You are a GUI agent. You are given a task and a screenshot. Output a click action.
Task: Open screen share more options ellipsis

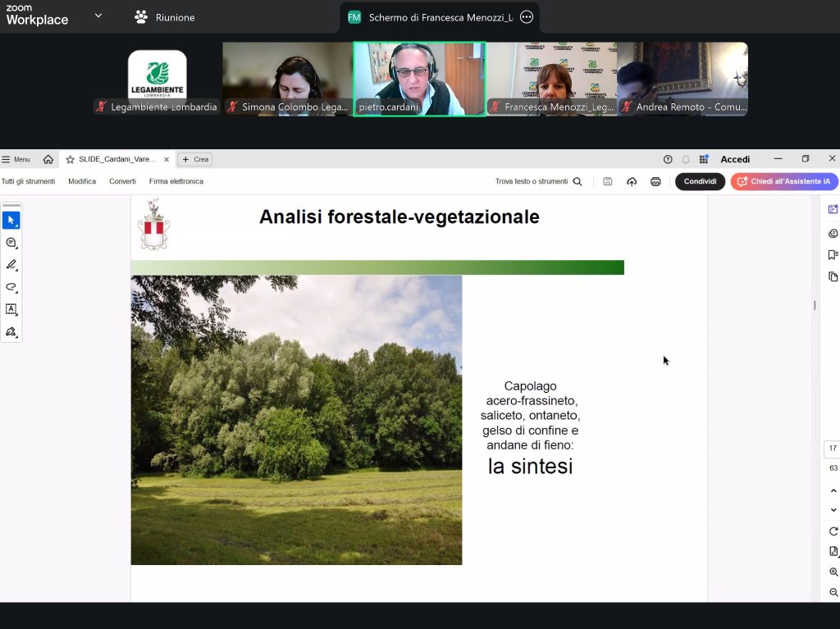[x=527, y=17]
